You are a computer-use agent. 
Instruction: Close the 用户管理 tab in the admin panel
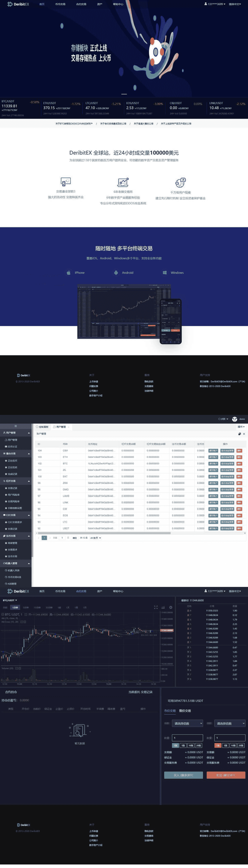69,427
